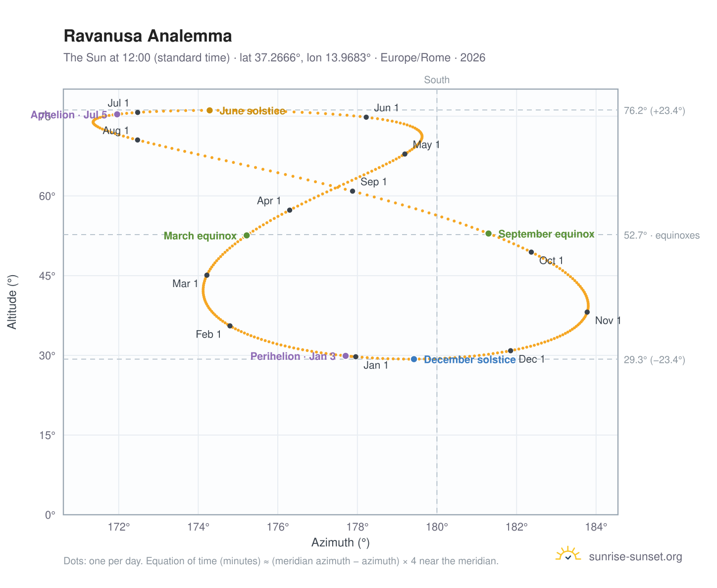Viewport: 717px width, 588px height.
Task: Select the Feb 1 date marker
Action: (230, 326)
